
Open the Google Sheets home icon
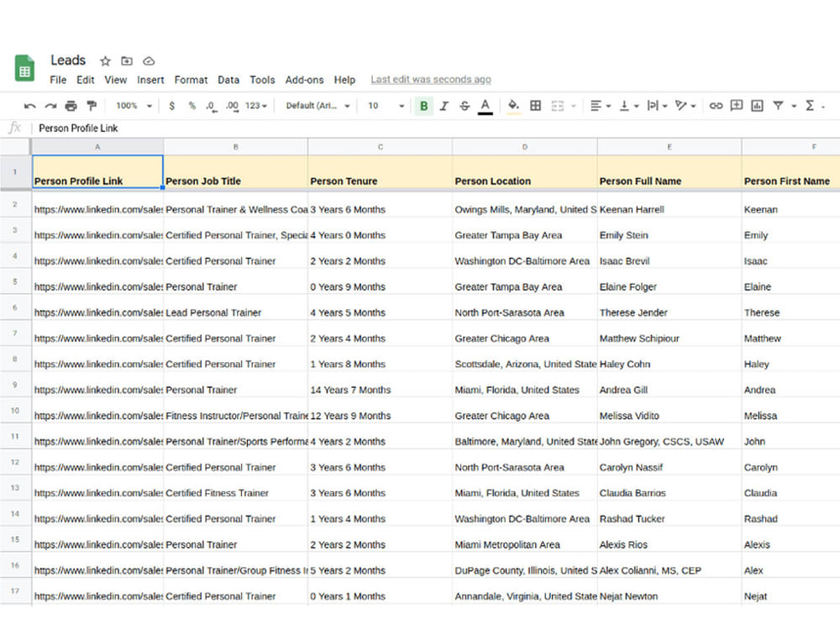(24, 68)
